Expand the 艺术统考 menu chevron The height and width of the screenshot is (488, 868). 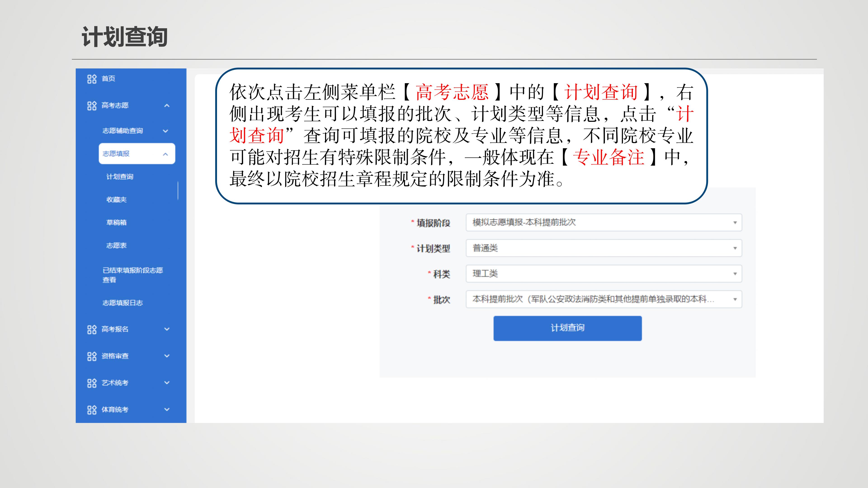click(x=167, y=382)
